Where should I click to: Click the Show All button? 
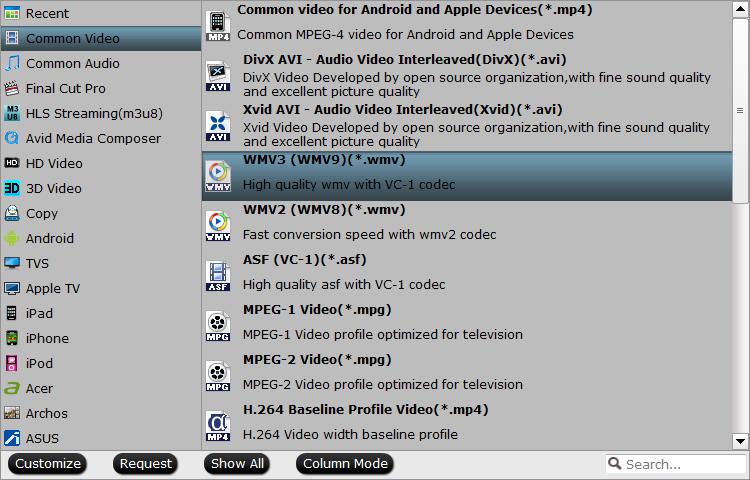click(237, 464)
